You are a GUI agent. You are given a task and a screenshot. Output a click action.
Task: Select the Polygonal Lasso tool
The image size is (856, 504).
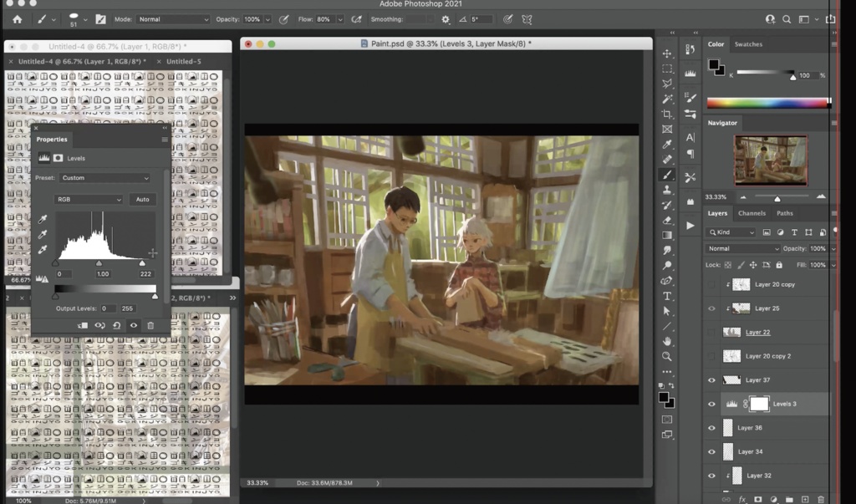pyautogui.click(x=666, y=84)
